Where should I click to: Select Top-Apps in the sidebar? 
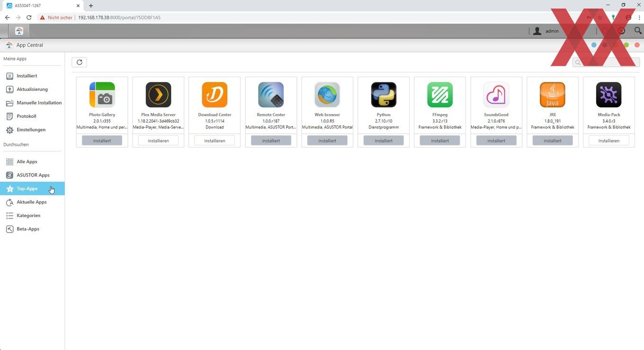click(x=32, y=189)
